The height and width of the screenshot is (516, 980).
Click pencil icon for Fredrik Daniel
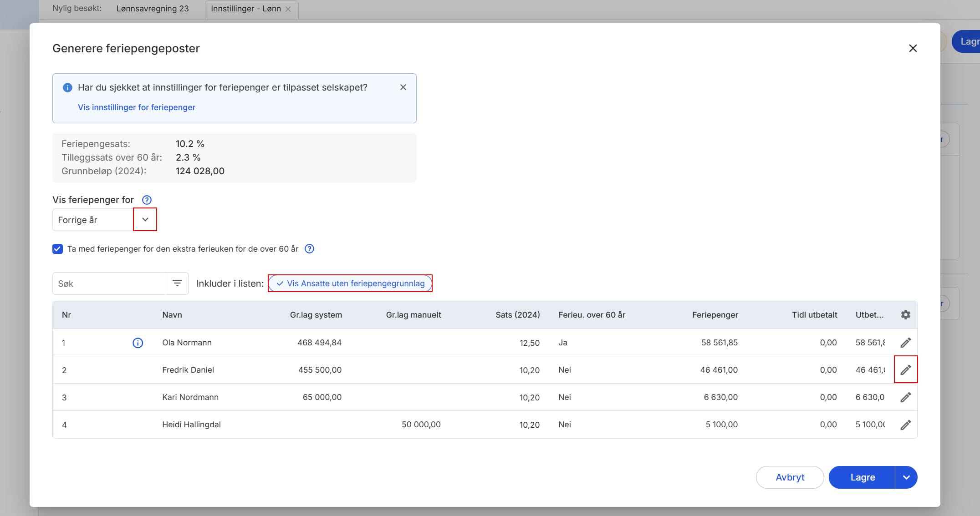[905, 370]
